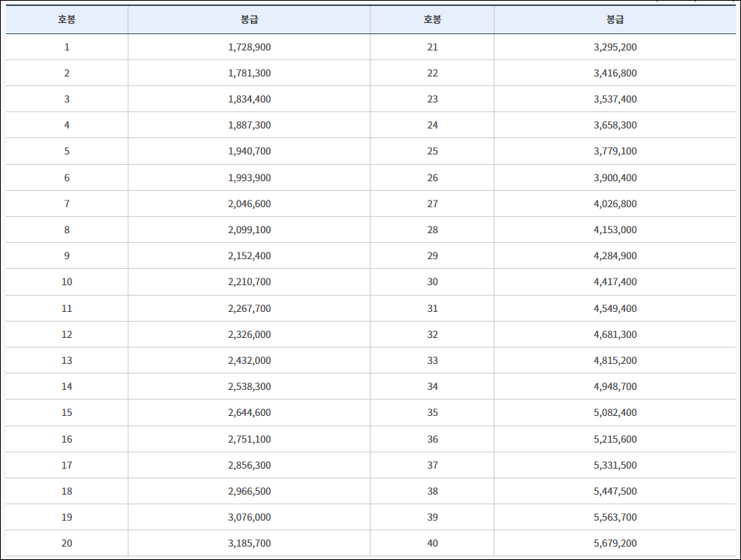Click salary cell 1,993,900
This screenshot has width=741, height=560.
point(249,178)
